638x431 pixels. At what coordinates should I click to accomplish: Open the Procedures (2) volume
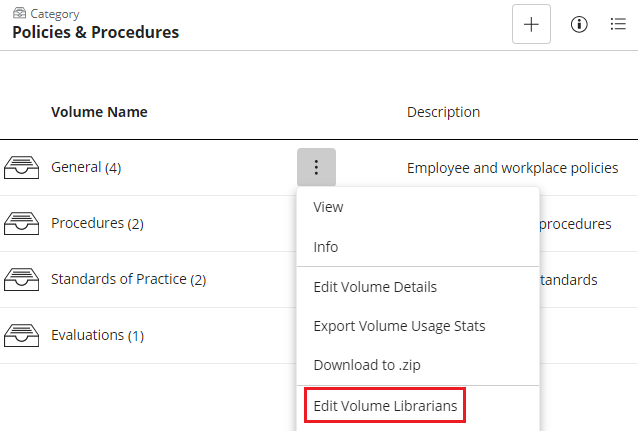click(x=97, y=223)
